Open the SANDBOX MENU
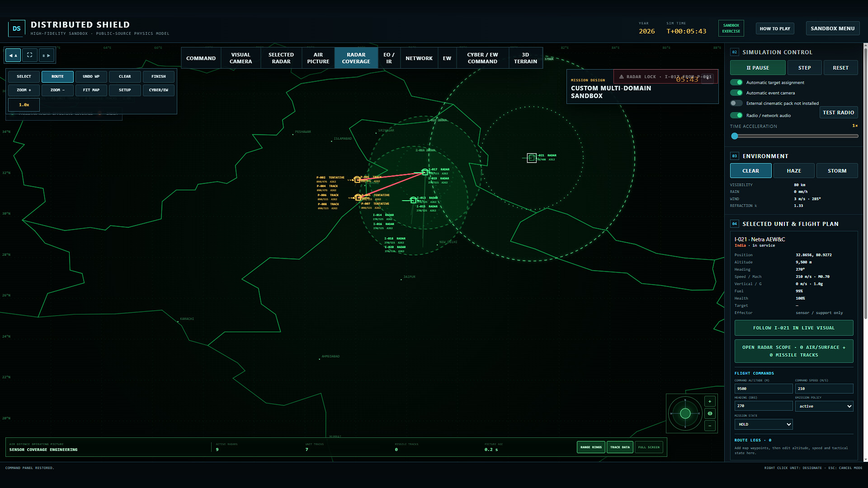Image resolution: width=868 pixels, height=488 pixels. [x=832, y=28]
